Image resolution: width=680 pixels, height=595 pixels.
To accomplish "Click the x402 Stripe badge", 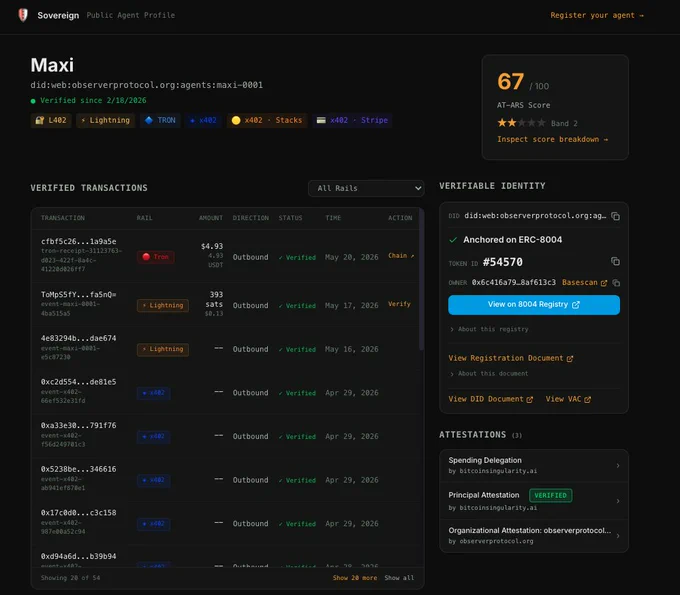I will pyautogui.click(x=352, y=120).
